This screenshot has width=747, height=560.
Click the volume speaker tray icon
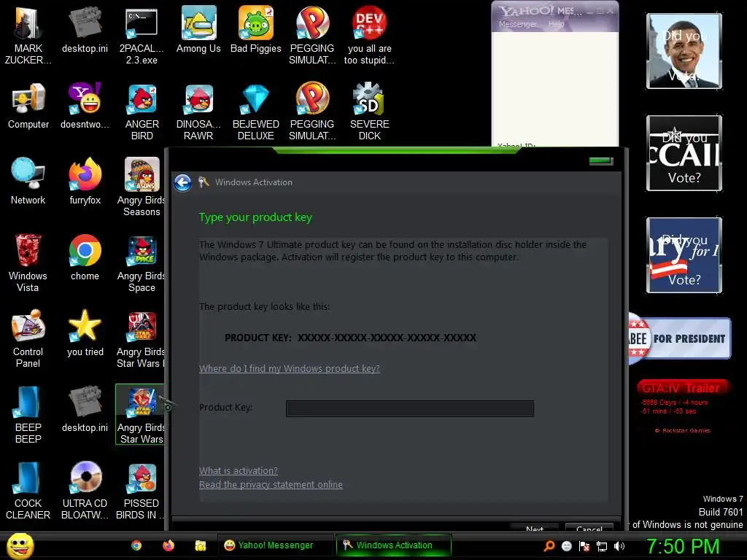tap(619, 546)
